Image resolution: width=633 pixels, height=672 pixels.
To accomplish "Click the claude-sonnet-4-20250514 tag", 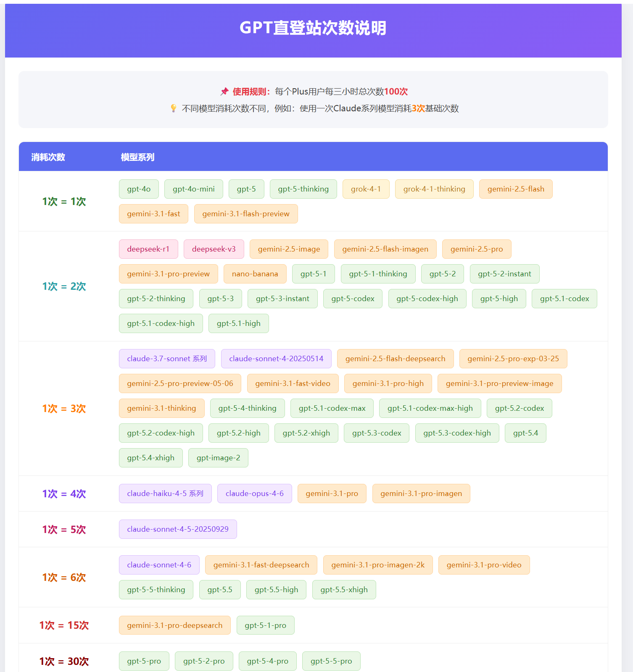I will pos(276,359).
